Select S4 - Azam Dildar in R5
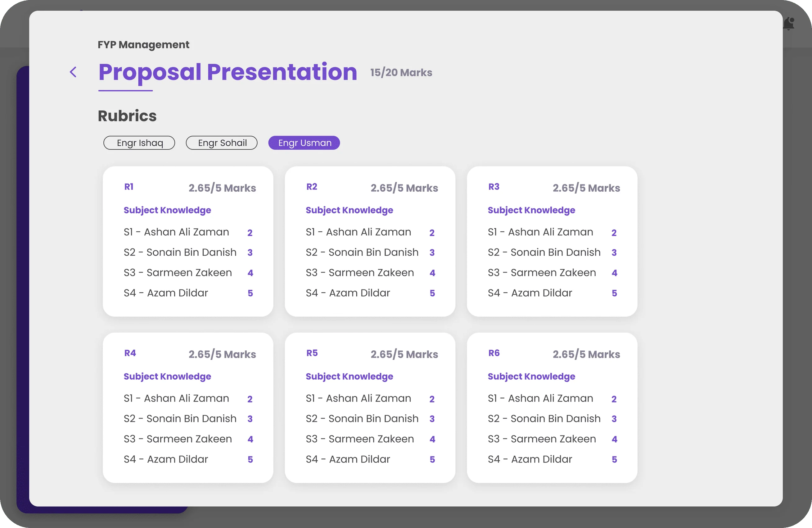The width and height of the screenshot is (812, 528). 348,459
